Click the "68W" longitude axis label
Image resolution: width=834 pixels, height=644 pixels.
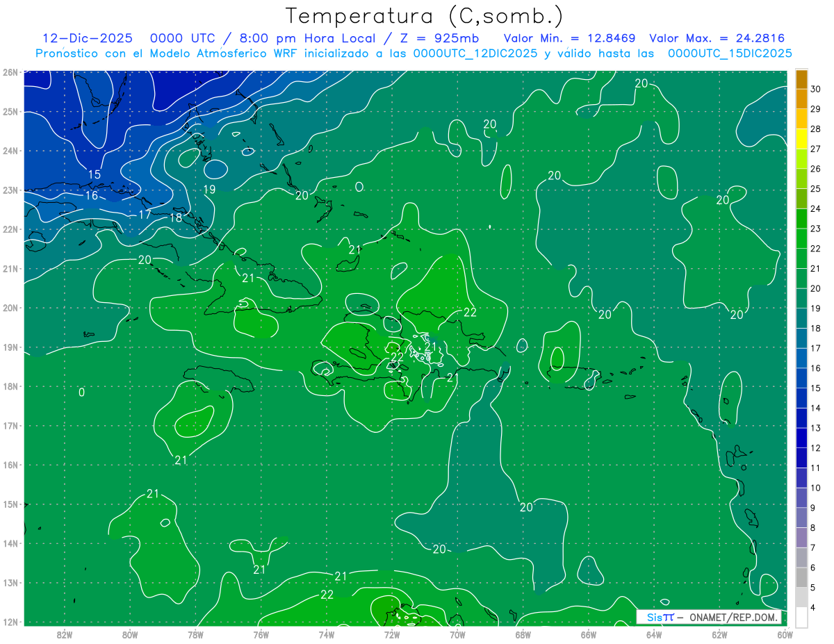point(523,634)
